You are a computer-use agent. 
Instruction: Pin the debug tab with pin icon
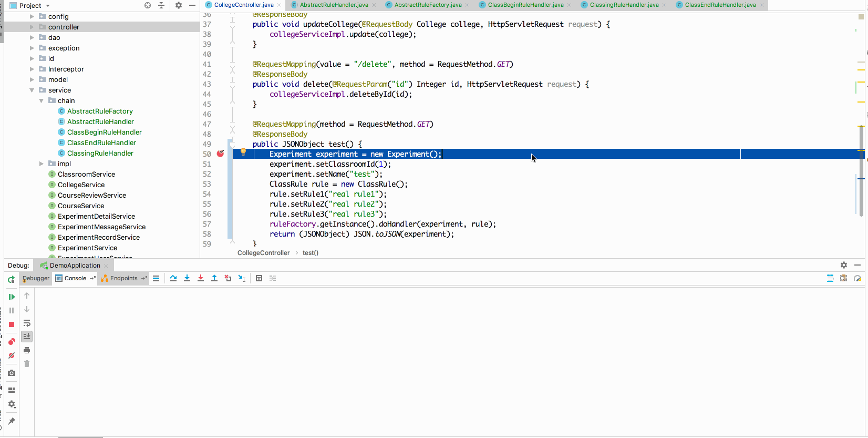12,421
